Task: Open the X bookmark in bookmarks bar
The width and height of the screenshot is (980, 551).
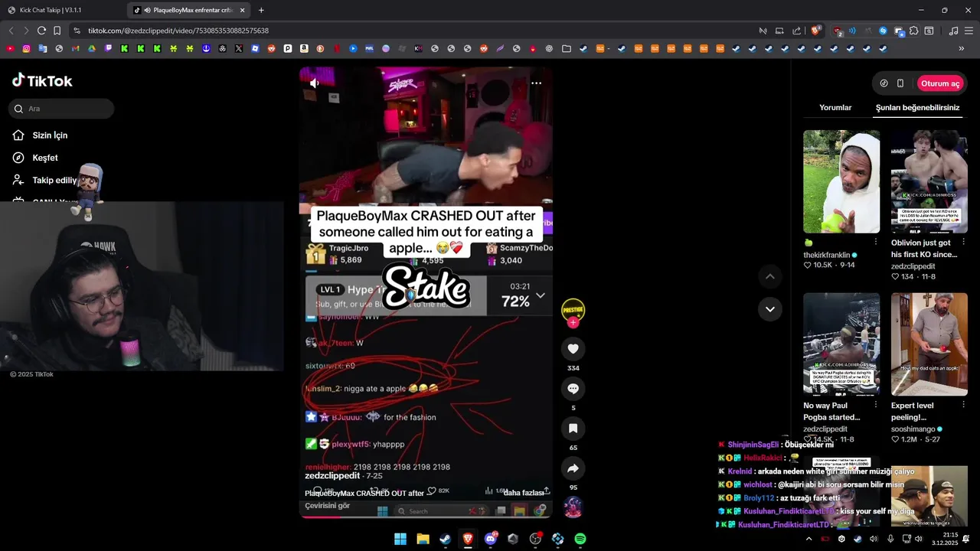Action: click(x=239, y=48)
